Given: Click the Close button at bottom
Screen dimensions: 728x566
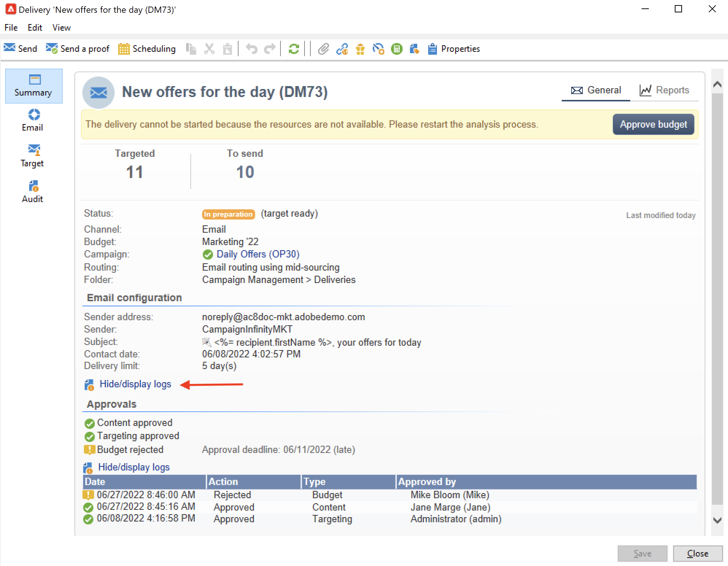Looking at the screenshot, I should tap(697, 554).
